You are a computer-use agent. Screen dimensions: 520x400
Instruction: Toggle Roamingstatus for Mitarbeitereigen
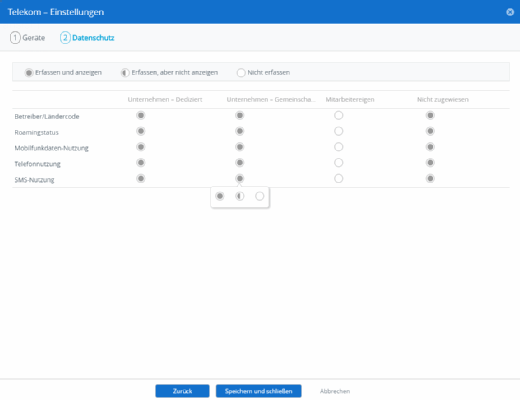coord(339,131)
